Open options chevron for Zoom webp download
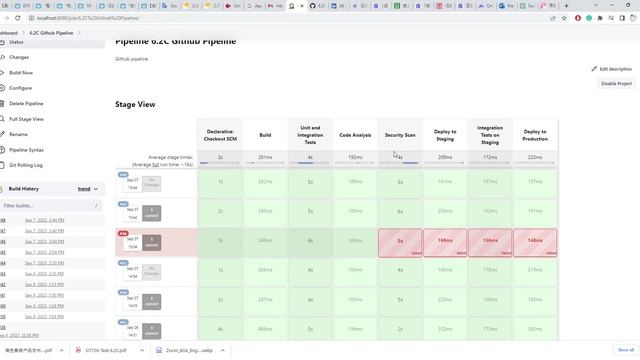This screenshot has height=360, width=640. click(222, 350)
